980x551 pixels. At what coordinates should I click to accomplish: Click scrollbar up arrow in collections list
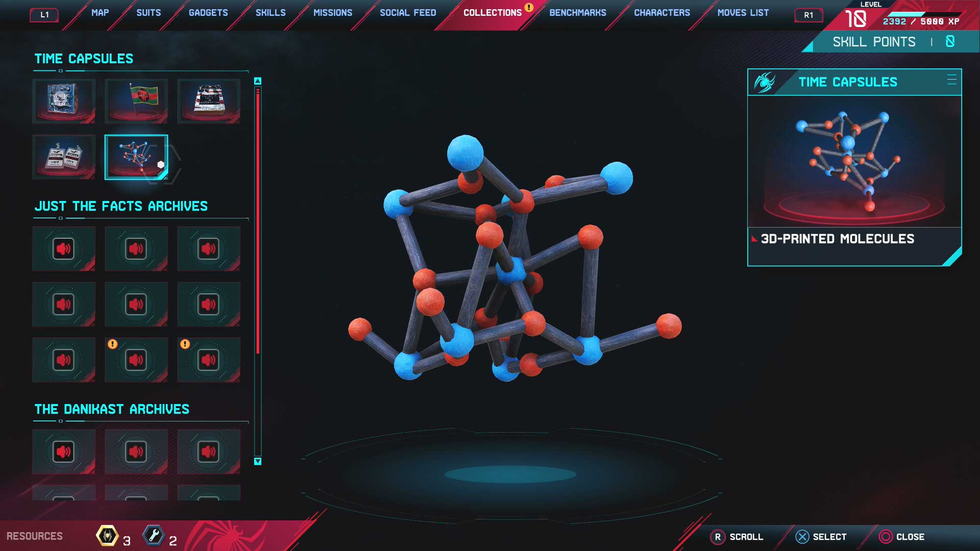(x=258, y=81)
